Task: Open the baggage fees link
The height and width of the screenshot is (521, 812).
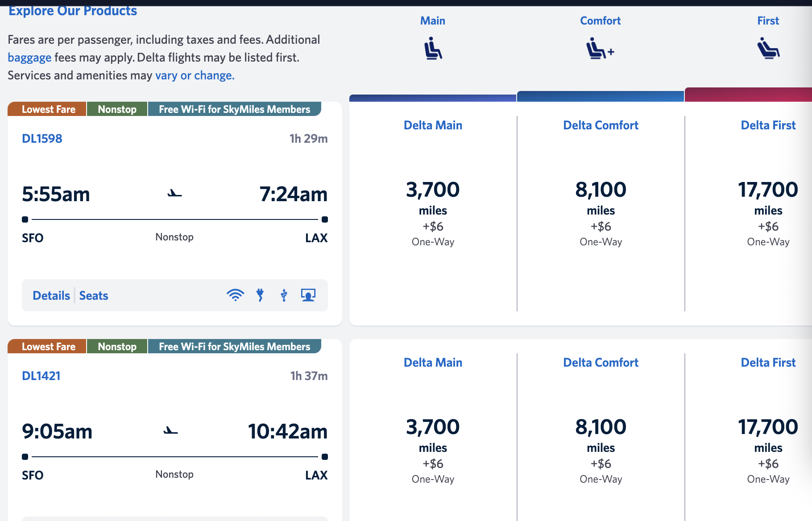Action: coord(29,58)
